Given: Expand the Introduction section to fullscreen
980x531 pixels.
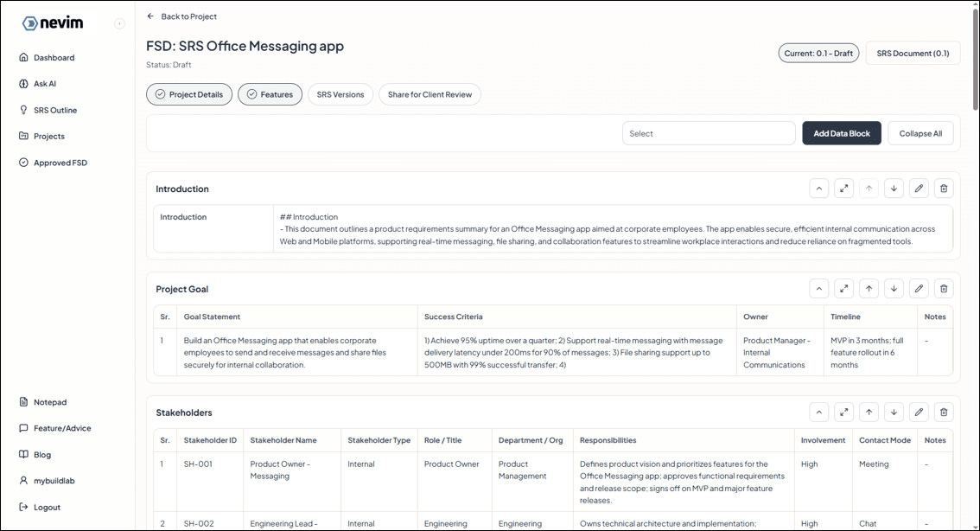Looking at the screenshot, I should (x=844, y=189).
